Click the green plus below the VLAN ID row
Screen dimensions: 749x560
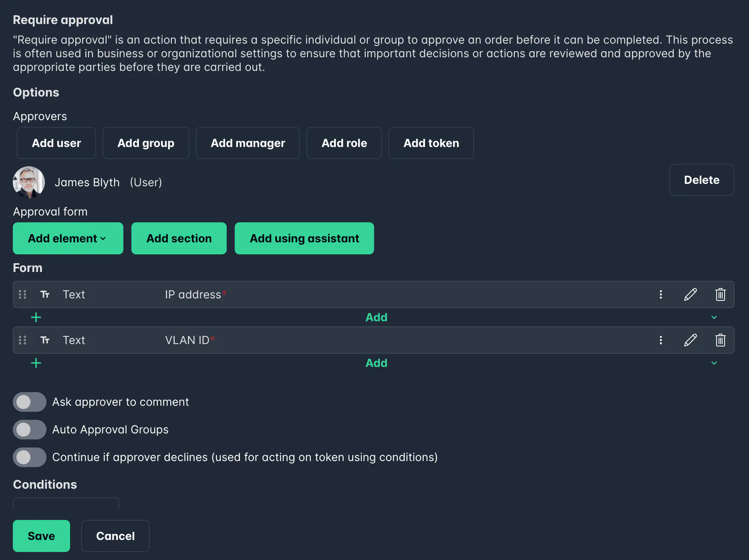[x=36, y=363]
